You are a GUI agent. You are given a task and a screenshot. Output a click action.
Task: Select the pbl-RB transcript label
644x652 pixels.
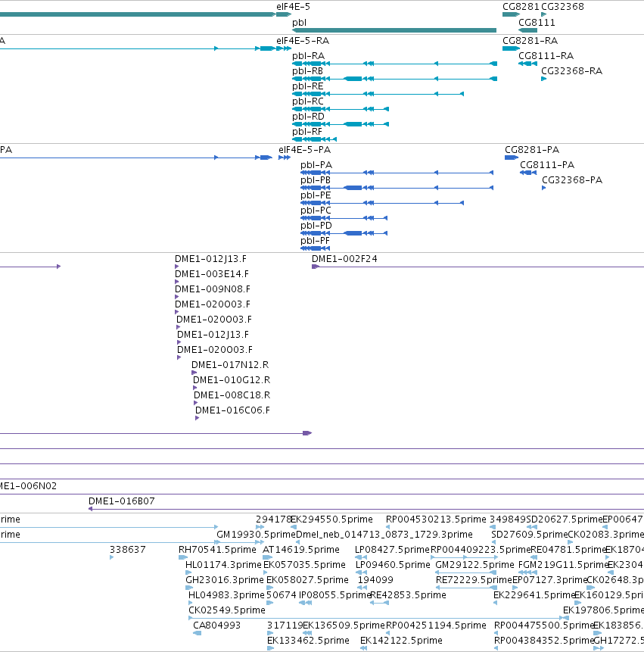pyautogui.click(x=307, y=71)
